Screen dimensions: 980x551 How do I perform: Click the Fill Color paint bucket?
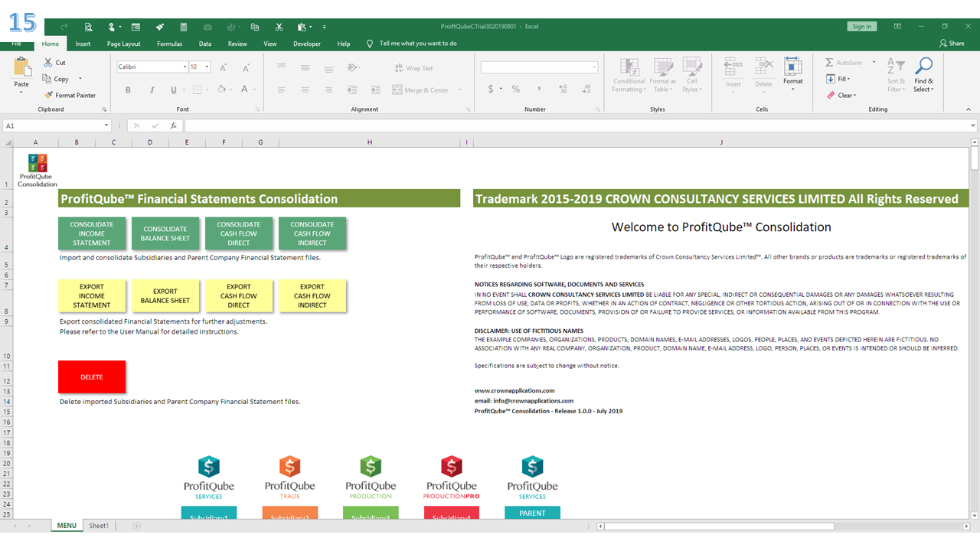pos(220,90)
